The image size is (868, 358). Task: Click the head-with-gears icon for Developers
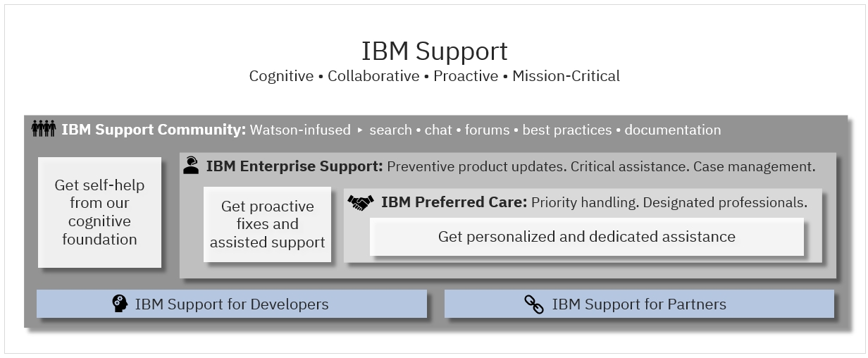click(x=120, y=304)
